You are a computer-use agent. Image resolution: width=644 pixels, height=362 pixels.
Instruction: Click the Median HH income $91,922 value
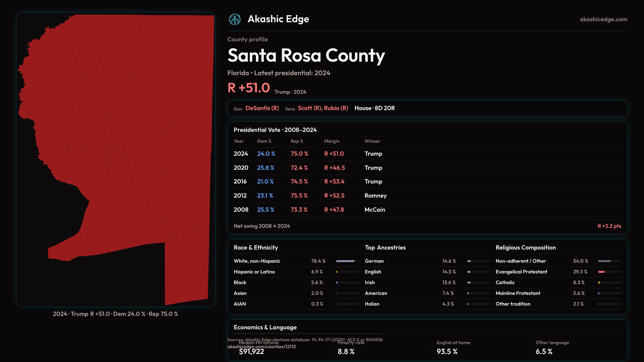tap(252, 352)
